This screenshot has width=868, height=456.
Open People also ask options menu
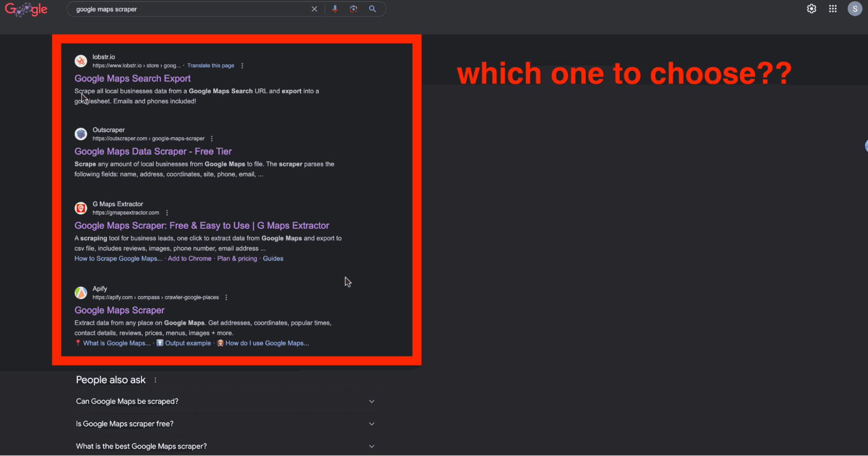[155, 380]
